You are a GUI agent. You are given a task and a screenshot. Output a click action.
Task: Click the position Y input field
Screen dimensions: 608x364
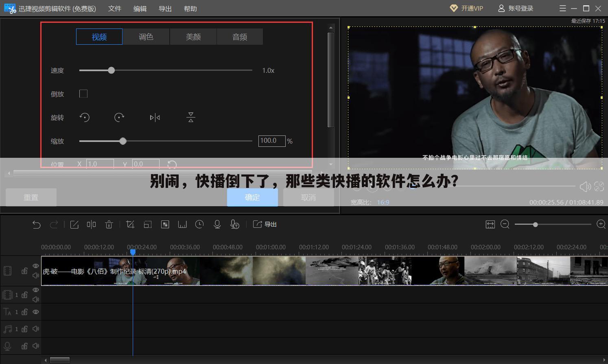point(146,164)
